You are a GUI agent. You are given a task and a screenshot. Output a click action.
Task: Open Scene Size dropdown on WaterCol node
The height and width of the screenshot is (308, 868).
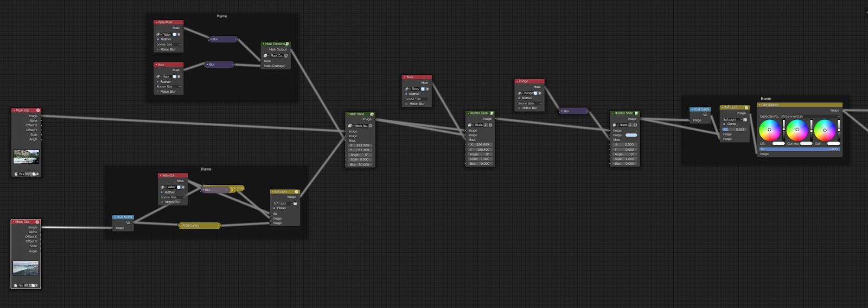point(173,197)
